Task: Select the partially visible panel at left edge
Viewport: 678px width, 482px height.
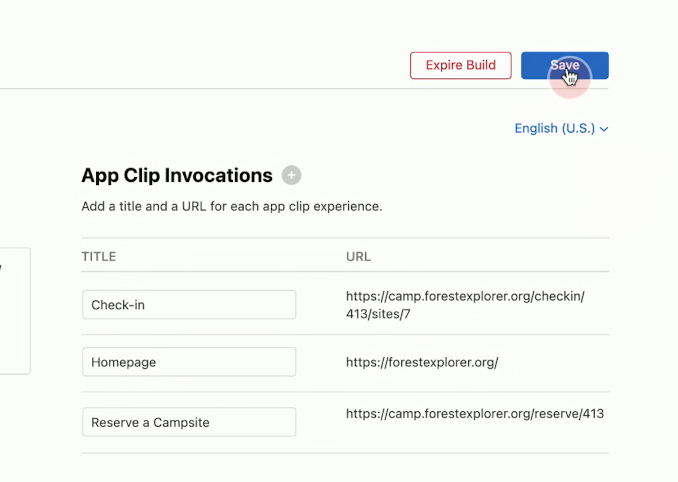Action: [x=15, y=311]
